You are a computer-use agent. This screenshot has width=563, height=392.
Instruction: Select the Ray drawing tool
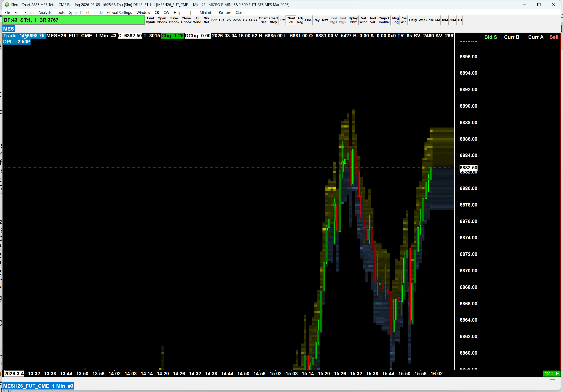click(x=316, y=20)
